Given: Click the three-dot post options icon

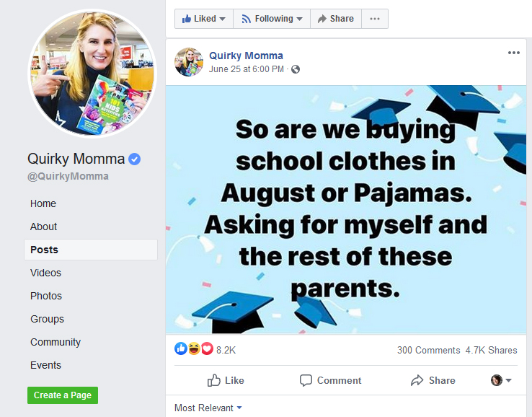Looking at the screenshot, I should coord(513,53).
